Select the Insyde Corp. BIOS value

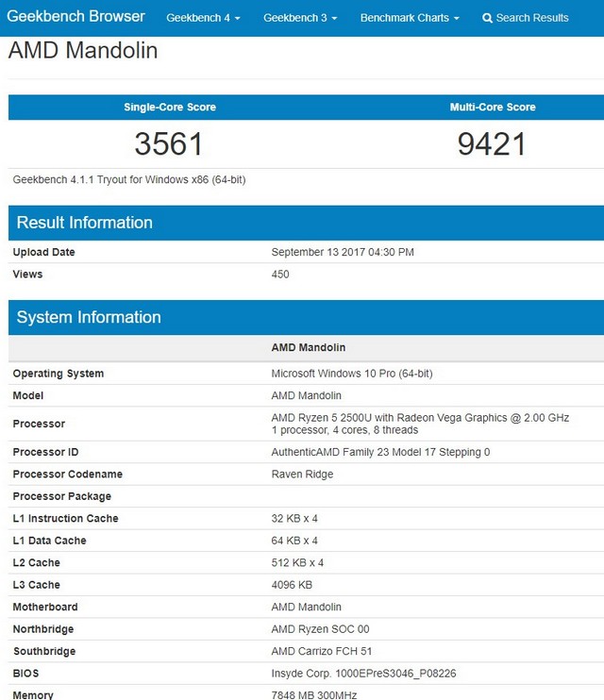tap(363, 674)
